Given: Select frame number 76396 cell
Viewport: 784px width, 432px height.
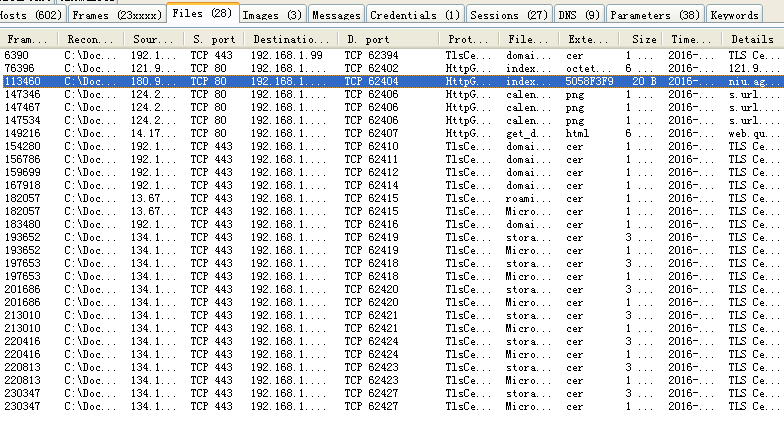Looking at the screenshot, I should coord(20,68).
